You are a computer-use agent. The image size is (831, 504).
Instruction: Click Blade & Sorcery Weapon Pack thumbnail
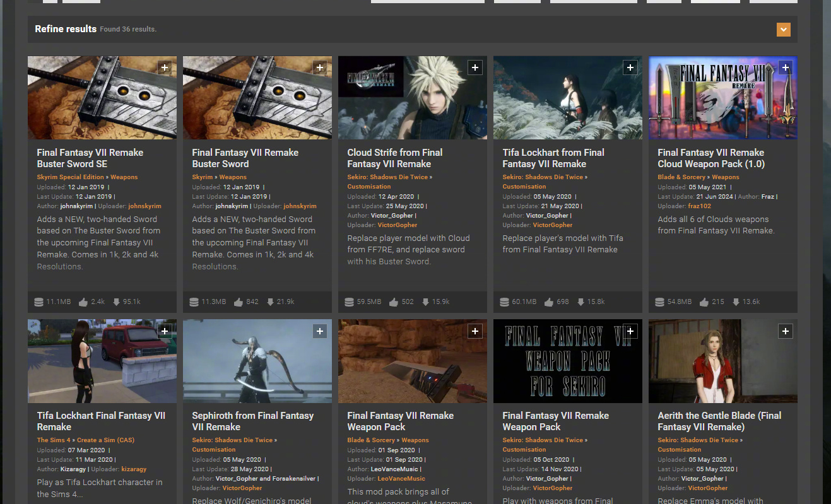point(413,361)
